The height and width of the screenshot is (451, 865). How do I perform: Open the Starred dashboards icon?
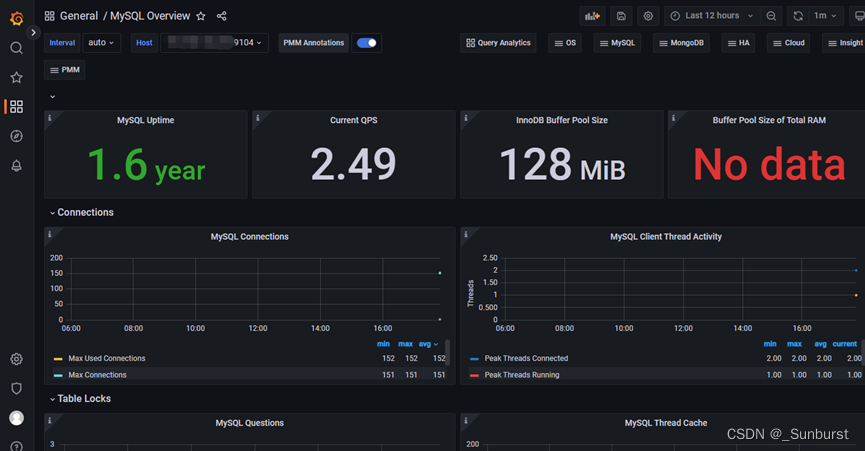[17, 77]
